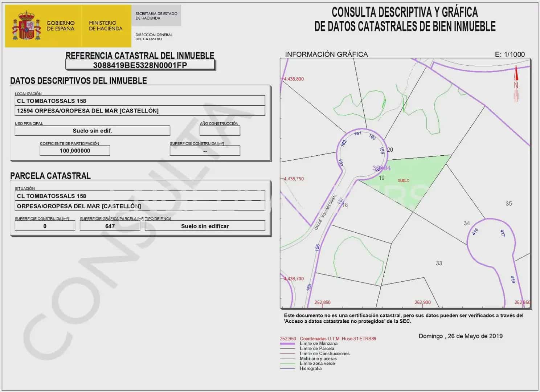Click street number 163 on the map
Screen dimensions: 540x392
click(340, 163)
